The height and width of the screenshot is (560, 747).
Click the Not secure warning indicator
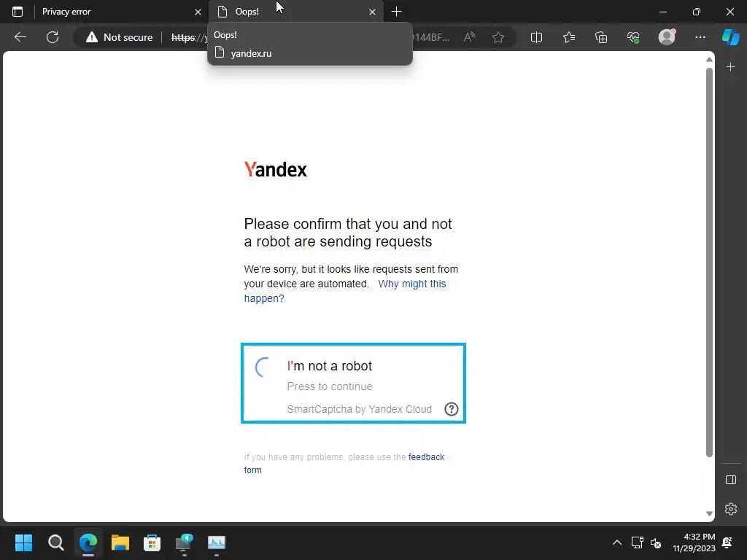119,37
